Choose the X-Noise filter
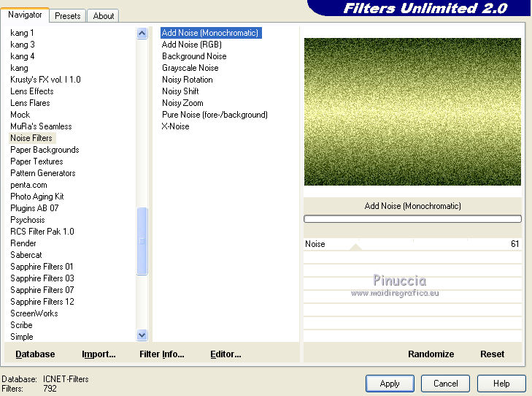 (x=175, y=126)
